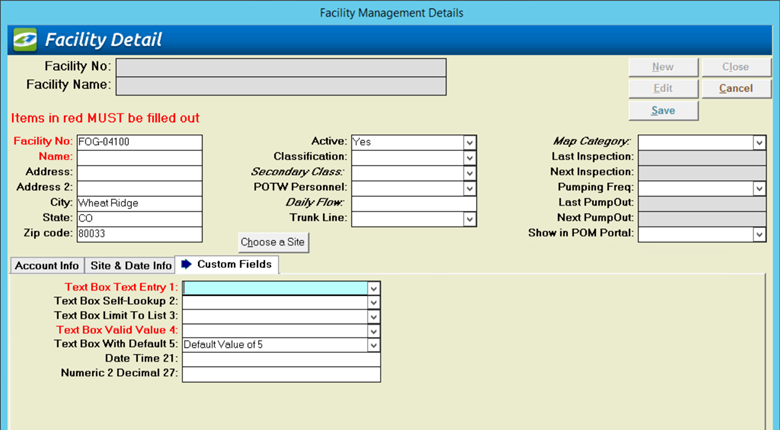Screen dimensions: 780x430
Task: Click the 'Secondary Class:' italic label
Action: point(297,172)
